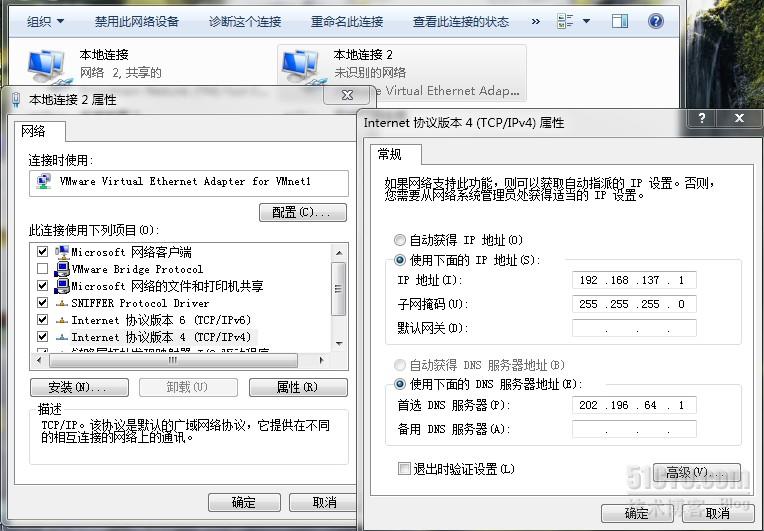Screen dimensions: 764x531
Task: Expand the toolbar overflow chevron
Action: (535, 21)
